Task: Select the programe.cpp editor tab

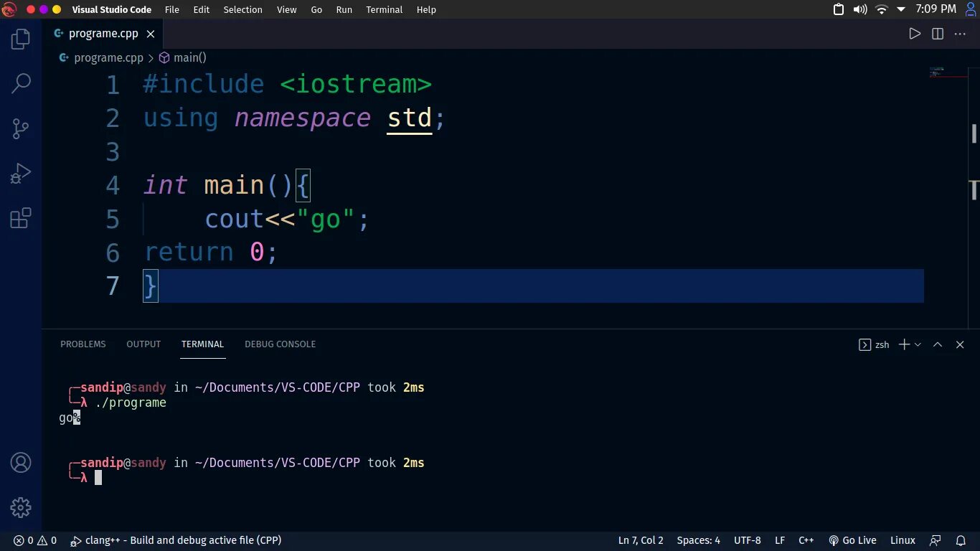Action: point(104,34)
